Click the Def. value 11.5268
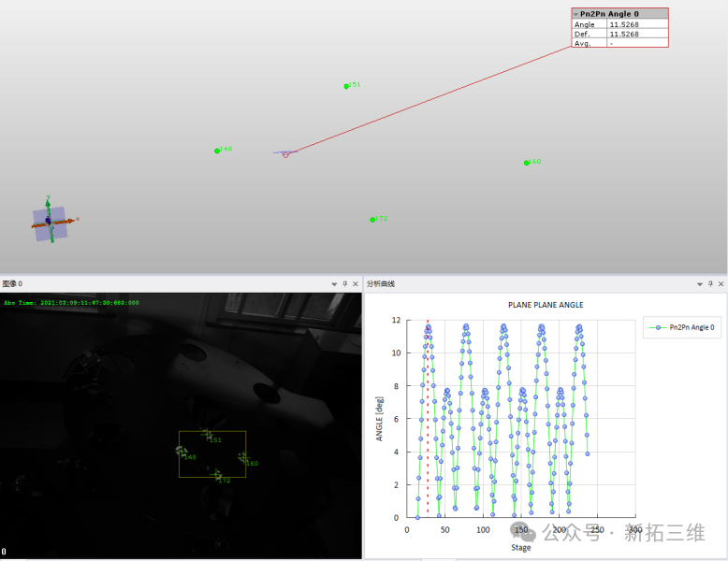 [x=624, y=35]
